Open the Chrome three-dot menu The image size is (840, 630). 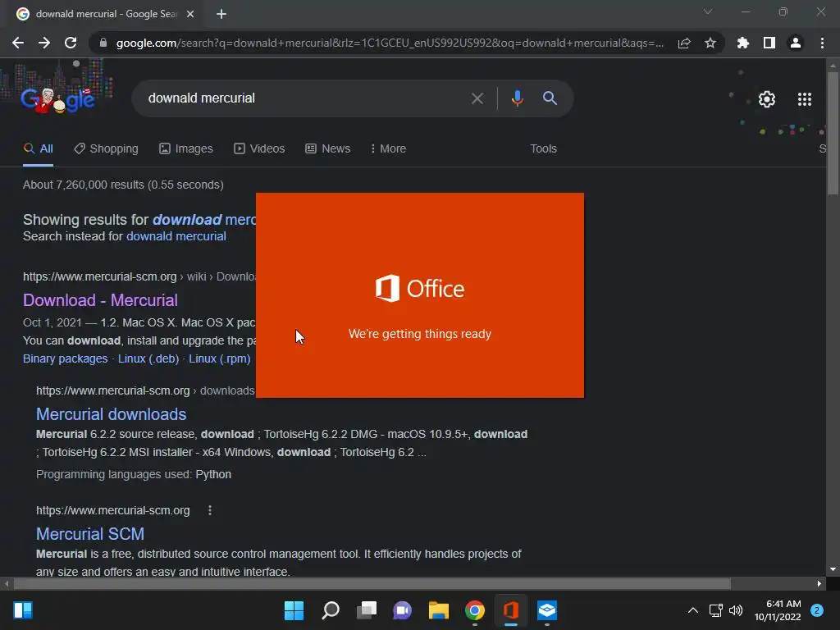point(822,43)
